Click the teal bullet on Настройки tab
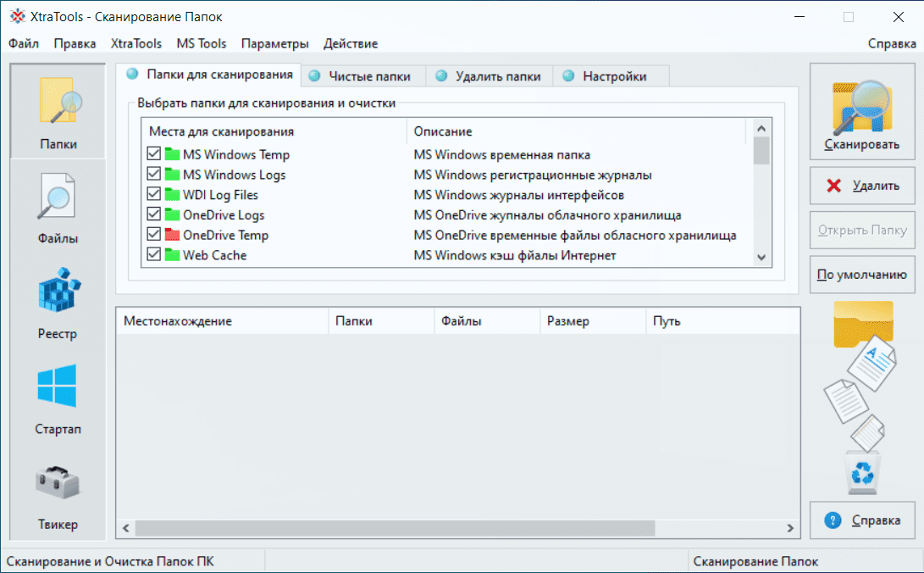 [x=568, y=75]
